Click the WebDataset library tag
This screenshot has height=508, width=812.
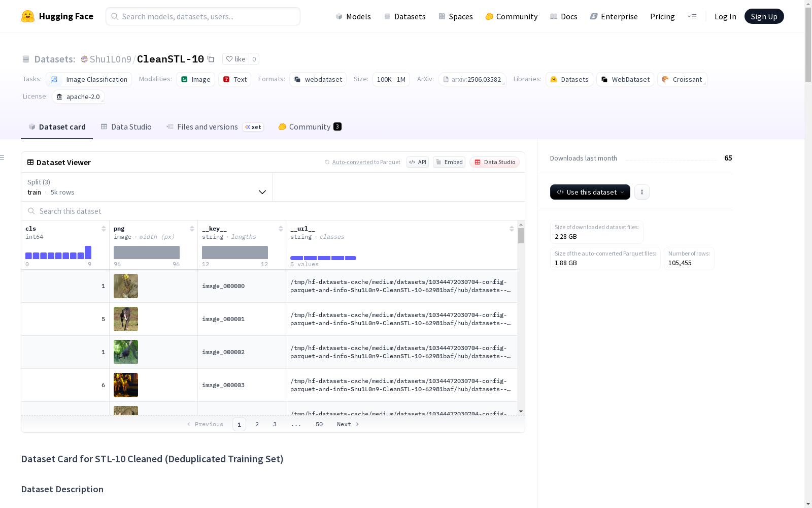coord(625,79)
